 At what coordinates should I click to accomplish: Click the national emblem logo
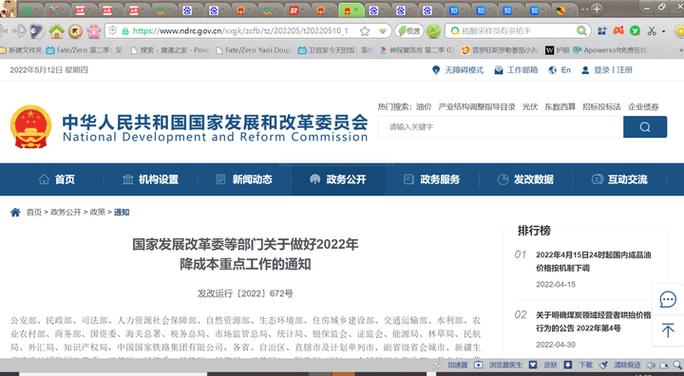coord(31,127)
